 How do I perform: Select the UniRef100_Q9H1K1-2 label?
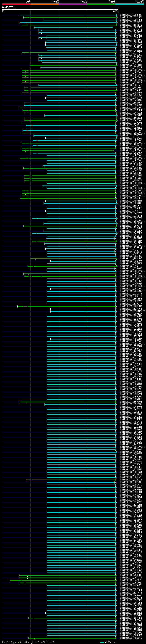pyautogui.click(x=132, y=311)
